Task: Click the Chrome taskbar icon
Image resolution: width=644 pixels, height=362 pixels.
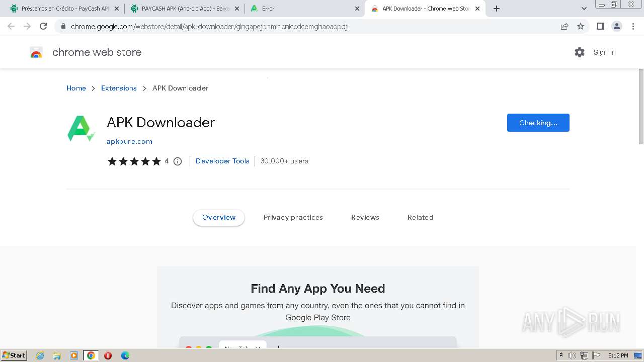Action: (x=91, y=355)
